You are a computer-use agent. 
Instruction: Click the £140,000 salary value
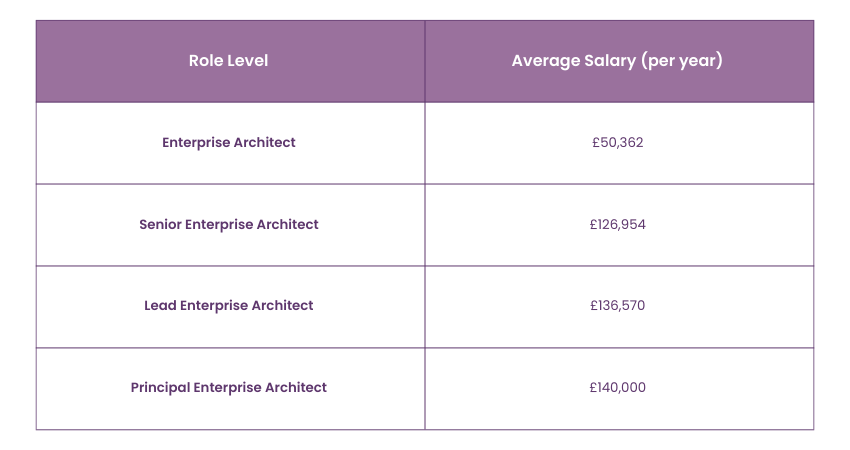tap(617, 387)
